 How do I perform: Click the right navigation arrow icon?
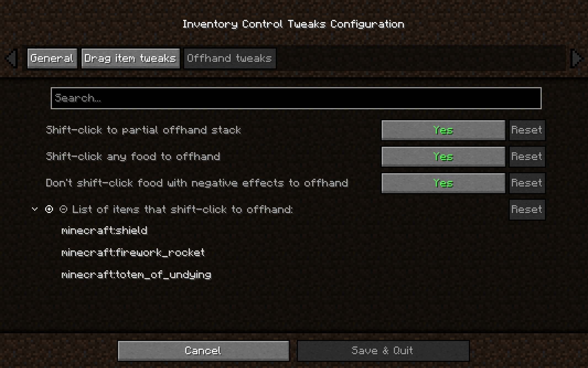[577, 58]
